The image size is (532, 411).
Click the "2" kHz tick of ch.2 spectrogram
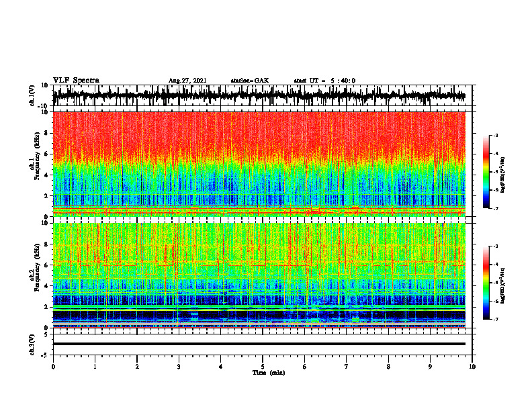46,307
